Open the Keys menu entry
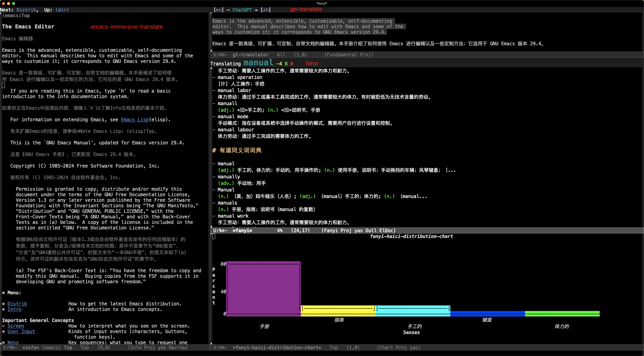 [x=13, y=342]
